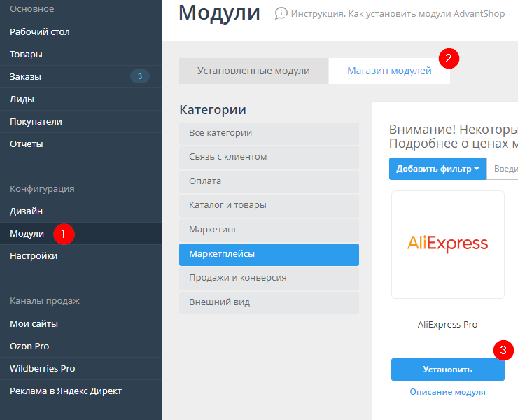Select the Маркетплейсы category
The image size is (518, 420).
269,254
